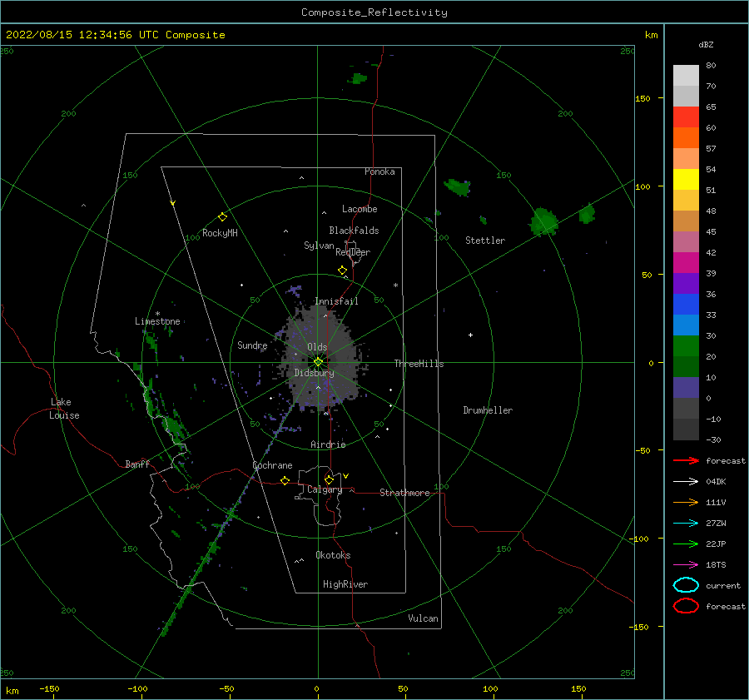
Task: Click the red forecast ellipse icon
Action: pyautogui.click(x=686, y=606)
